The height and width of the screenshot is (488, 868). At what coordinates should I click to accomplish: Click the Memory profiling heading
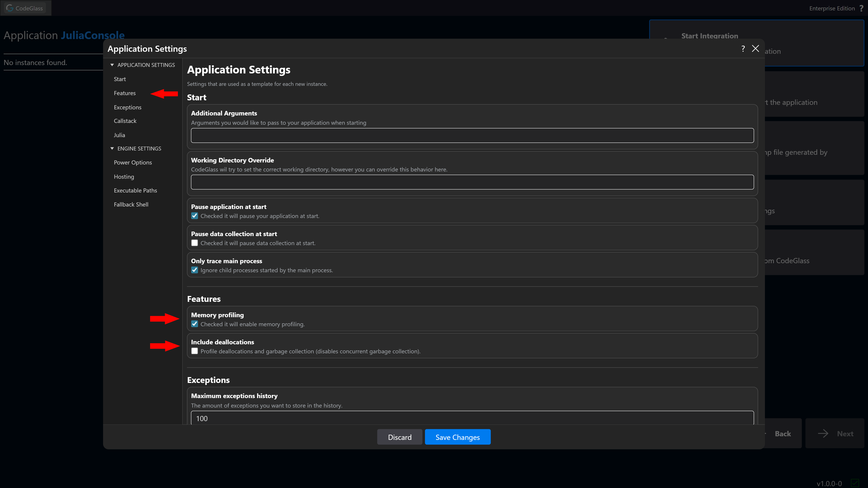coord(217,315)
